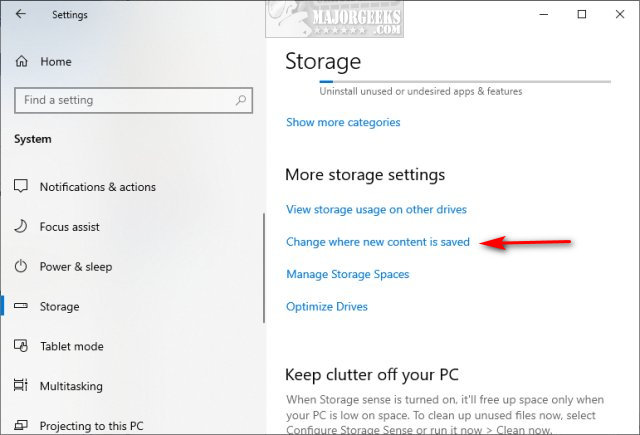Select Focus assist in sidebar
Viewport: 640px width, 435px height.
[69, 227]
